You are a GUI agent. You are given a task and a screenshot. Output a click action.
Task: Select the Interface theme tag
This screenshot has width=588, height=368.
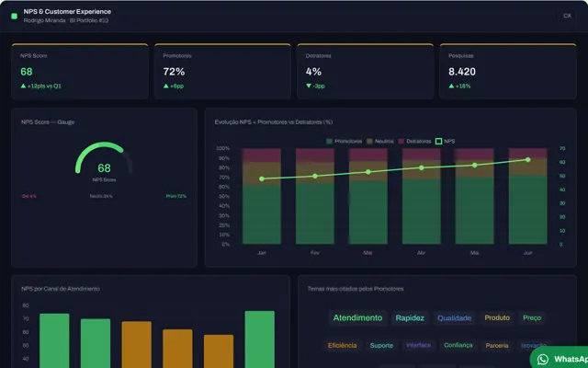(419, 345)
